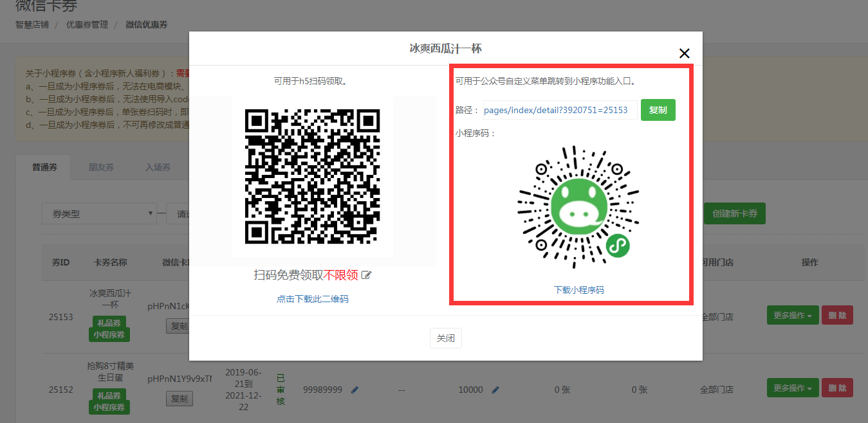Image resolution: width=868 pixels, height=423 pixels.
Task: Select the 普通券 tab
Action: pos(44,167)
